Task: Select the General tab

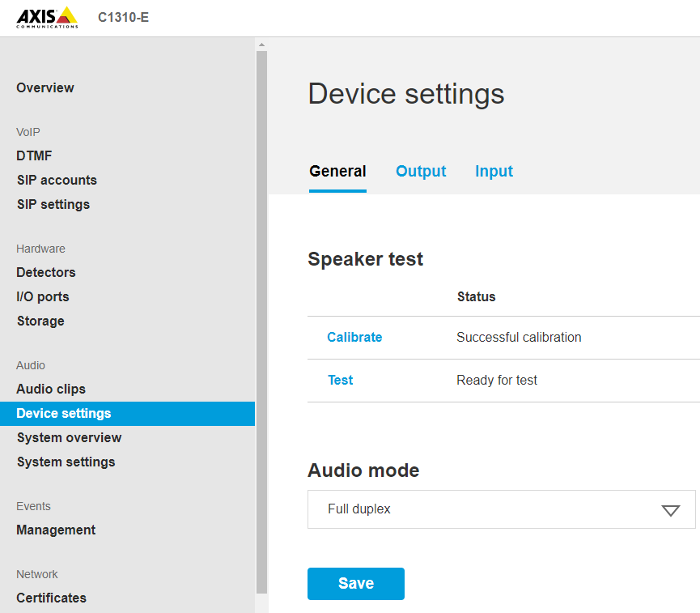Action: [337, 171]
